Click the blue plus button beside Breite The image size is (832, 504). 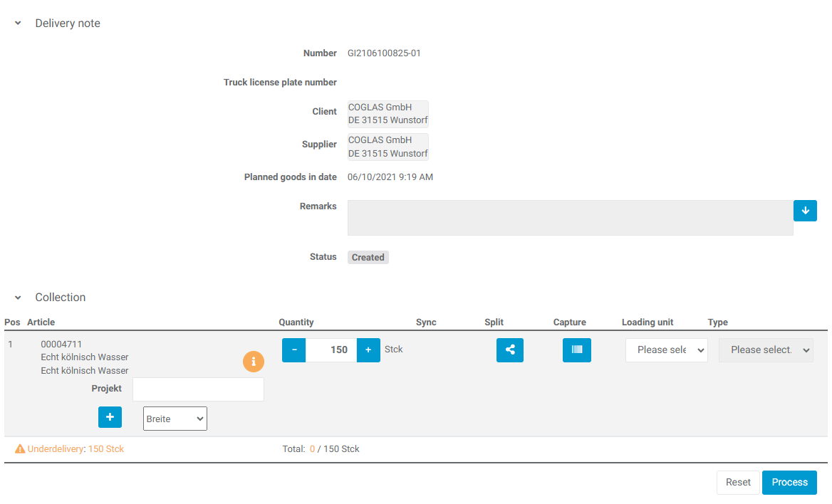(110, 417)
